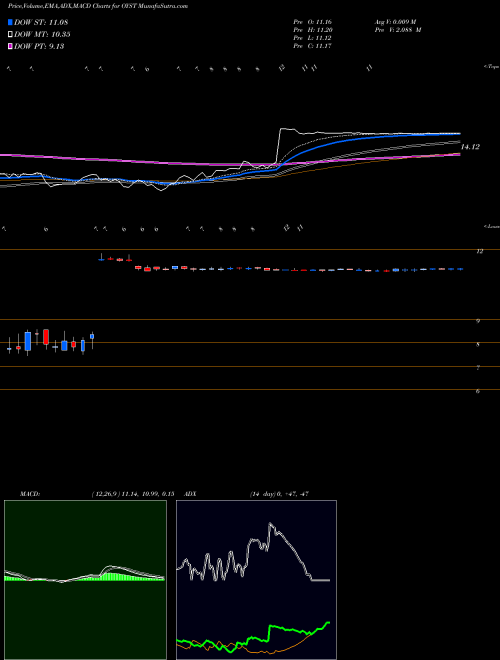Image resolution: width=500 pixels, height=660 pixels.
Task: Click the blue DOW ST legend swatch
Action: click(x=11, y=23)
